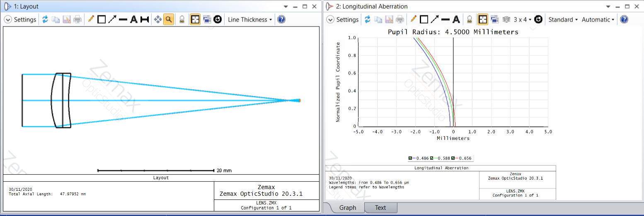The width and height of the screenshot is (644, 216).
Task: Select the pencil annotation tool in Longitudinal Aberration
Action: pos(413,19)
